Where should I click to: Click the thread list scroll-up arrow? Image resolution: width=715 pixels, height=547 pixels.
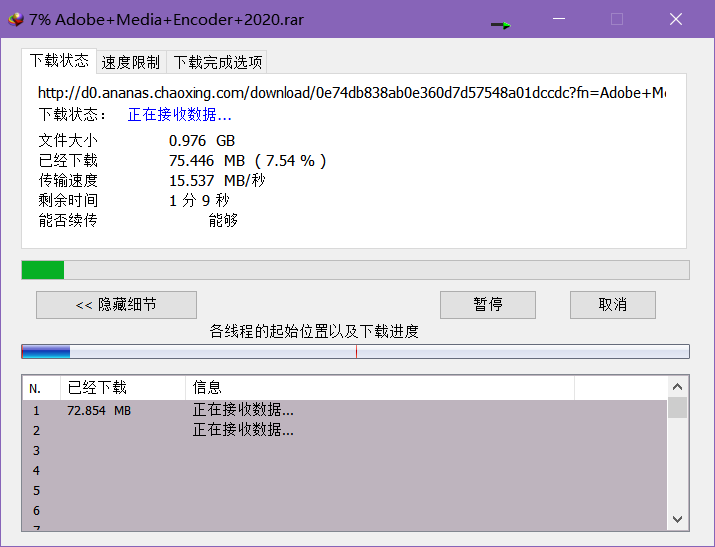click(678, 387)
